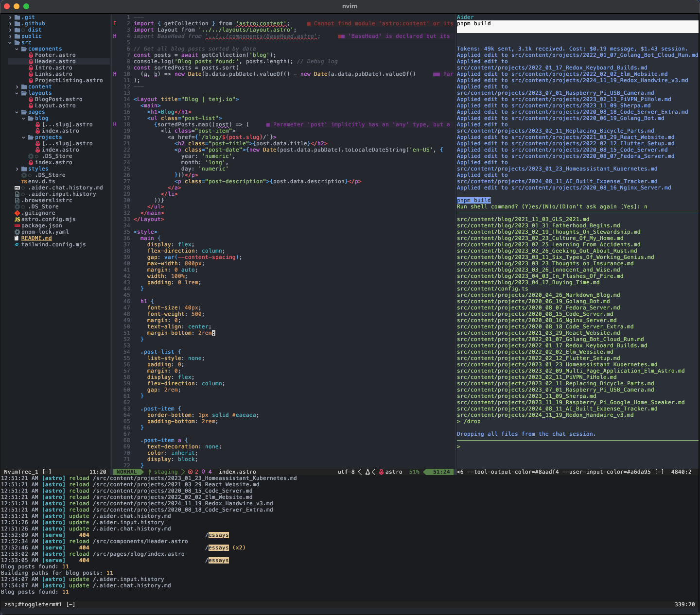Open the underlined README.md link

[36, 238]
